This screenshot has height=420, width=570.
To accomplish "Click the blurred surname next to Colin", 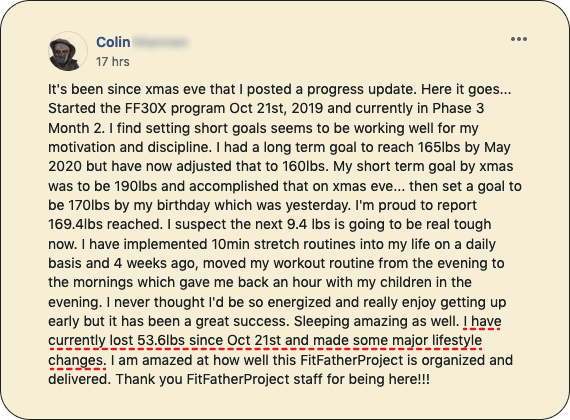I will tap(160, 42).
